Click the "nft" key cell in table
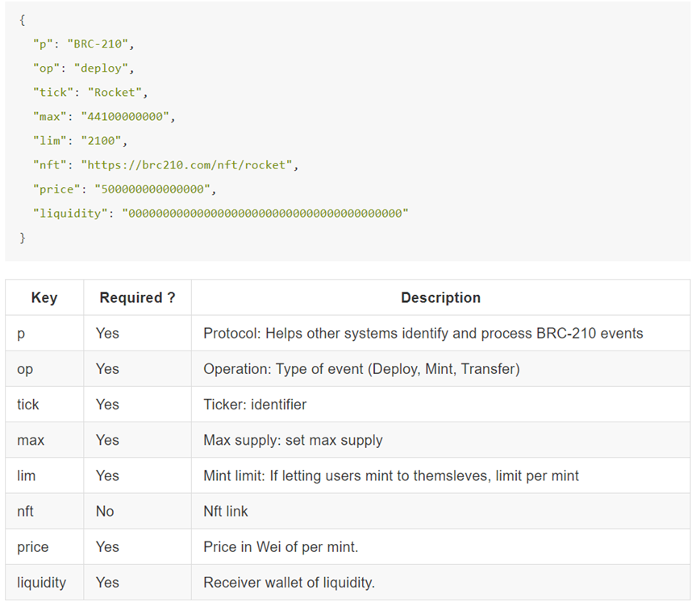The height and width of the screenshot is (606, 700). click(25, 511)
